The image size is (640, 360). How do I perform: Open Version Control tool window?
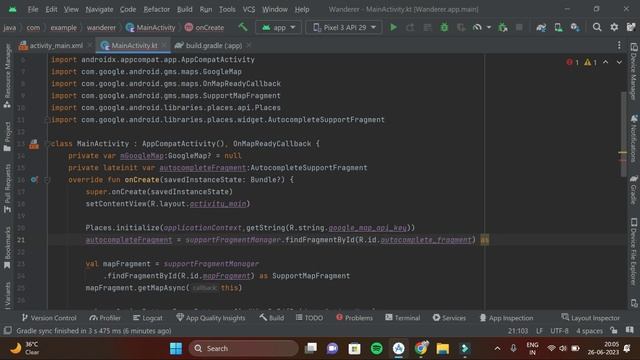point(49,318)
